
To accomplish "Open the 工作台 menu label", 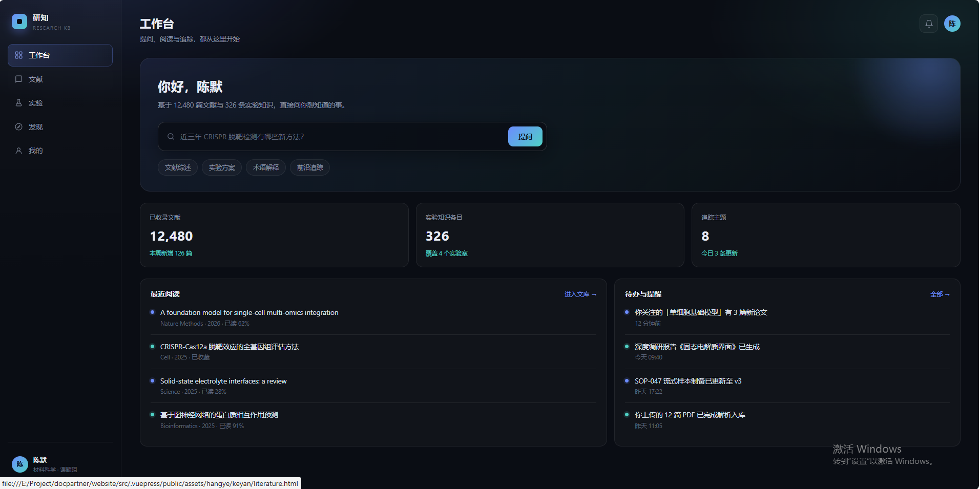I will [x=39, y=55].
